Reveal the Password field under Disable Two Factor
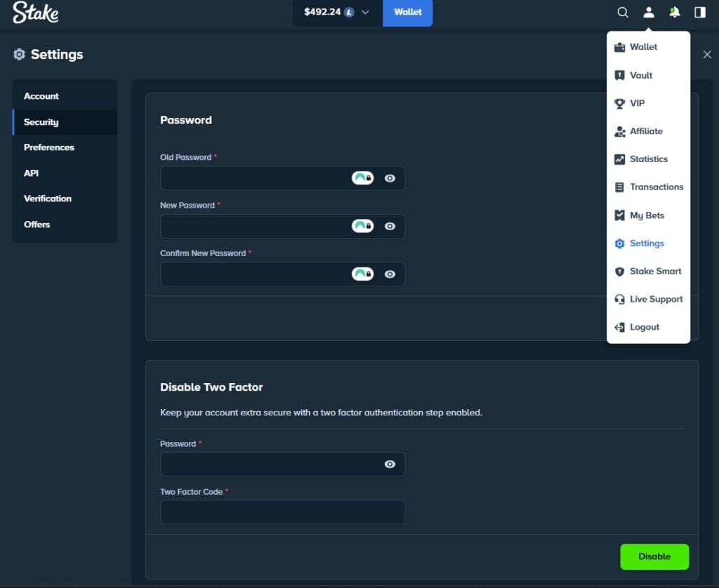 tap(390, 464)
